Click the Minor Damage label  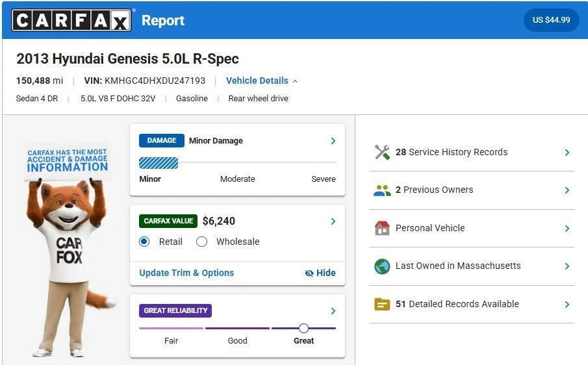coord(216,141)
